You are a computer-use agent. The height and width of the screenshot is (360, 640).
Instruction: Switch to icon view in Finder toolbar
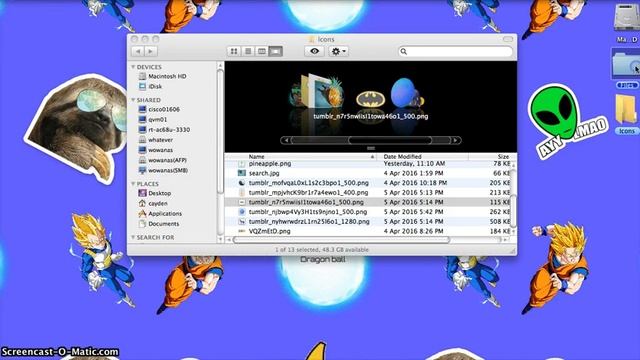point(234,51)
